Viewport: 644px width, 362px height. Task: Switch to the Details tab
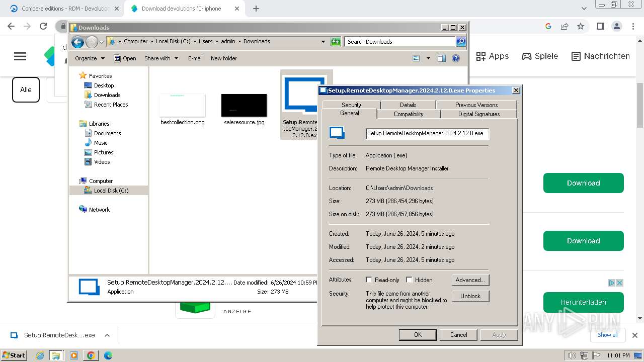[x=408, y=105]
